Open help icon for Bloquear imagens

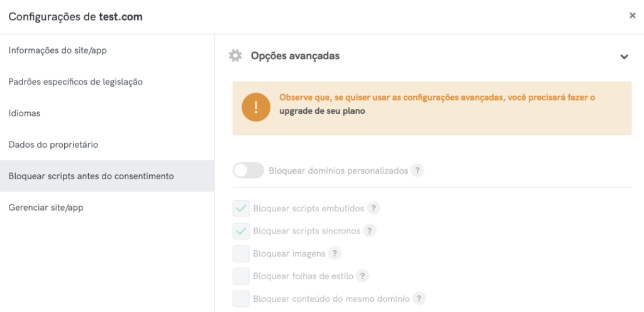[335, 253]
